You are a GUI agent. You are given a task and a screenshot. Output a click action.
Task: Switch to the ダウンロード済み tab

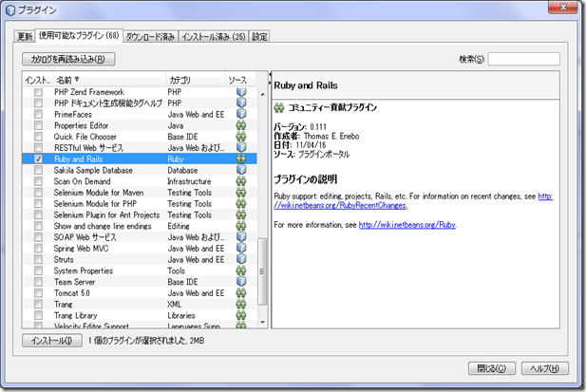pyautogui.click(x=150, y=37)
